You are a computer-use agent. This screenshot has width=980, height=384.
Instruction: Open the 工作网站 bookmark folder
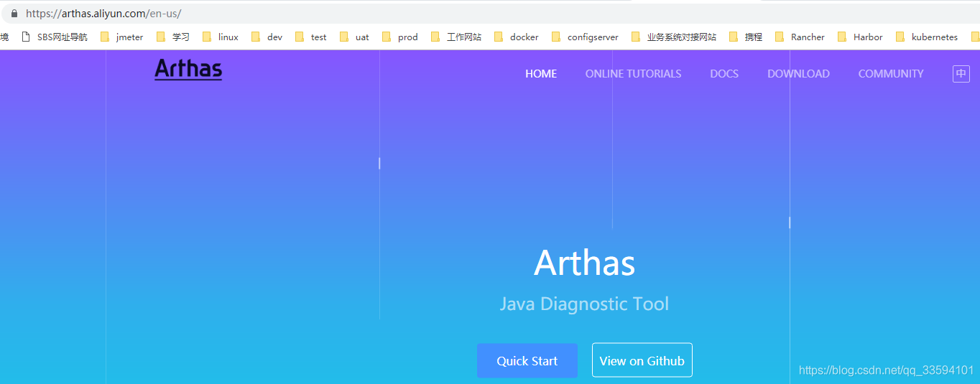pos(456,37)
